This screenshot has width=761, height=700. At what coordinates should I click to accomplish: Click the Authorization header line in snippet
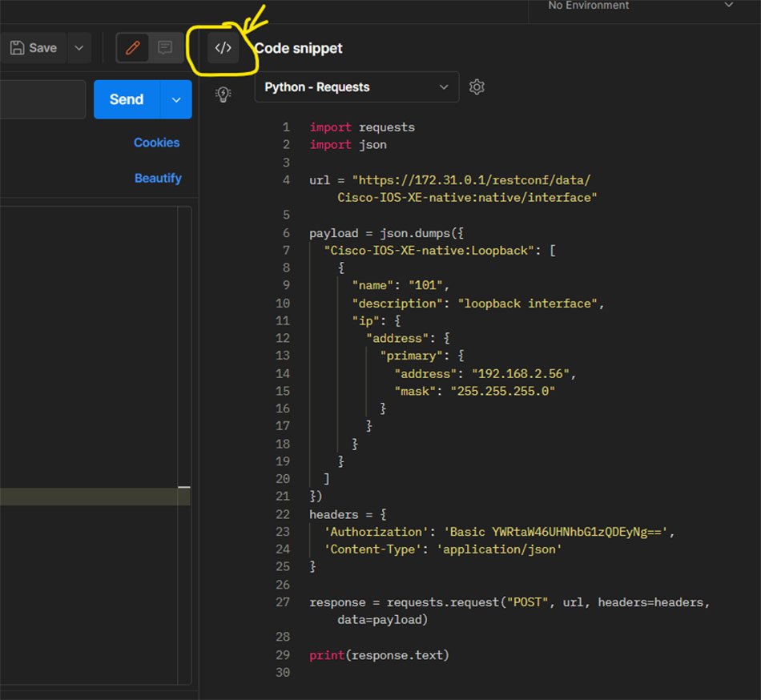(x=498, y=532)
